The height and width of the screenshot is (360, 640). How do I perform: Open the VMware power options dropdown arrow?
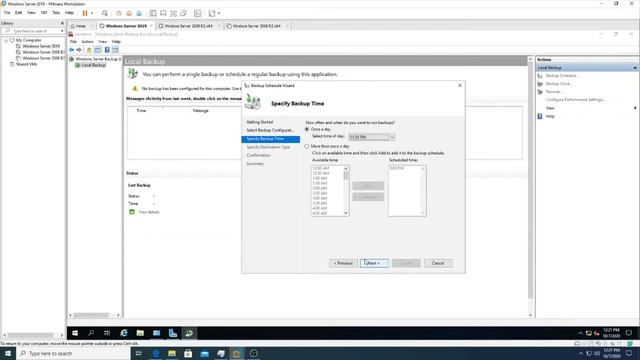tap(92, 13)
